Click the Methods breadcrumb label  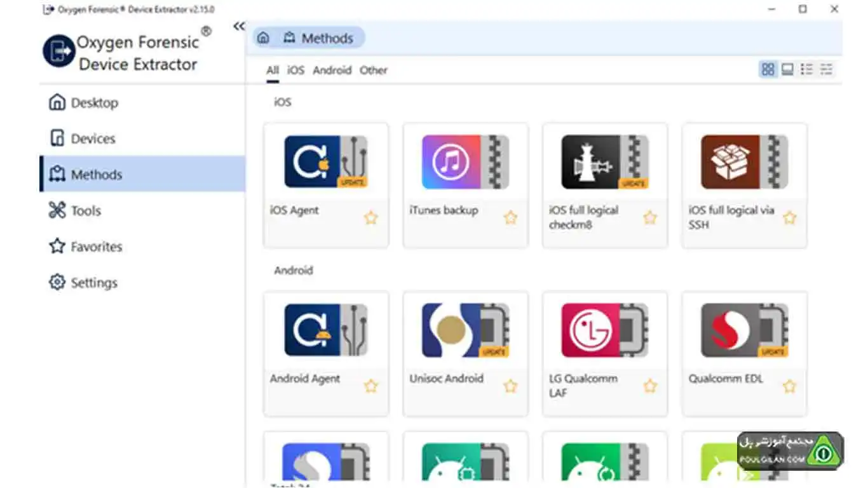(x=327, y=38)
